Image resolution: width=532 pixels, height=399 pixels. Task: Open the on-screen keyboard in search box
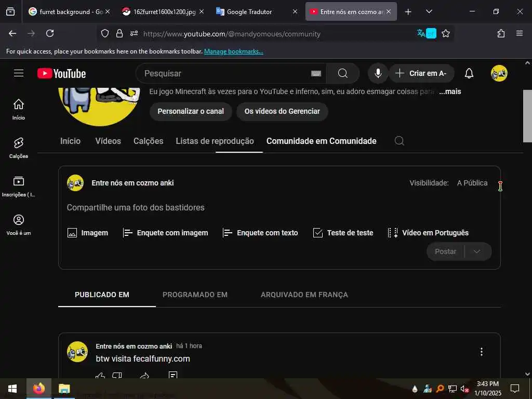pos(316,73)
